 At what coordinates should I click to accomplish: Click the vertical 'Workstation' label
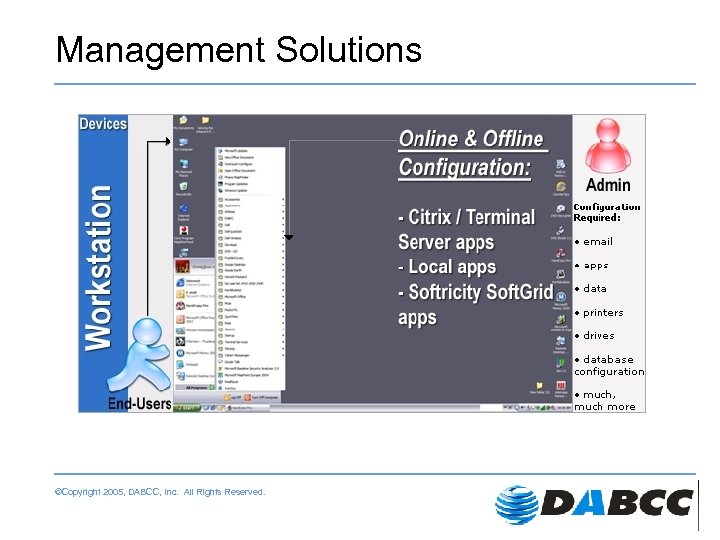click(x=98, y=268)
